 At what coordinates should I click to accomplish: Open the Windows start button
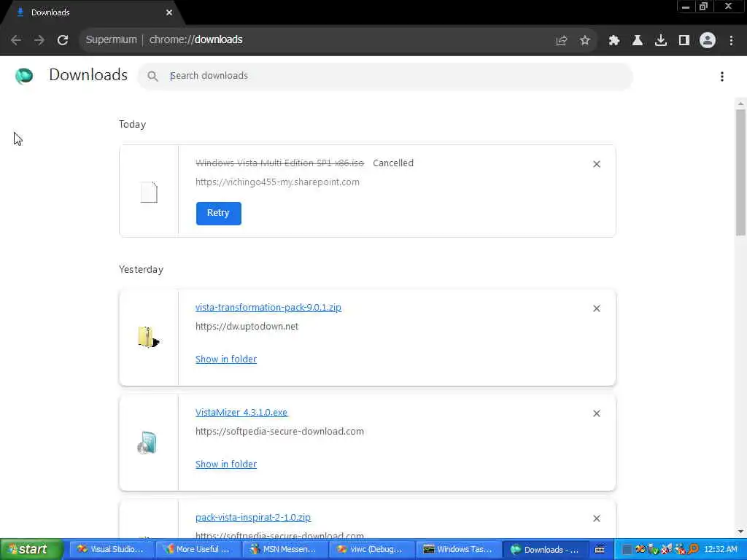[x=31, y=549]
